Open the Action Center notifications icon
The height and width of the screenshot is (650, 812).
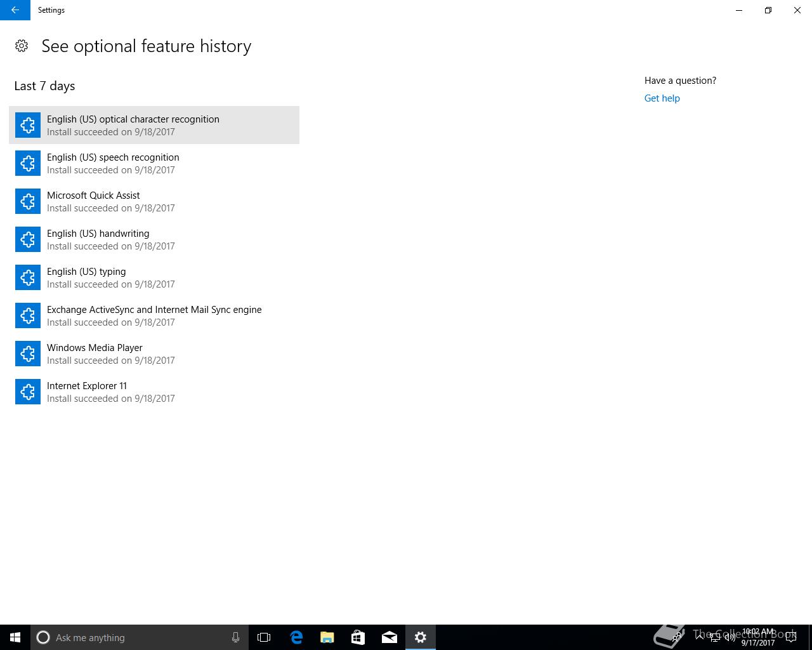click(791, 637)
